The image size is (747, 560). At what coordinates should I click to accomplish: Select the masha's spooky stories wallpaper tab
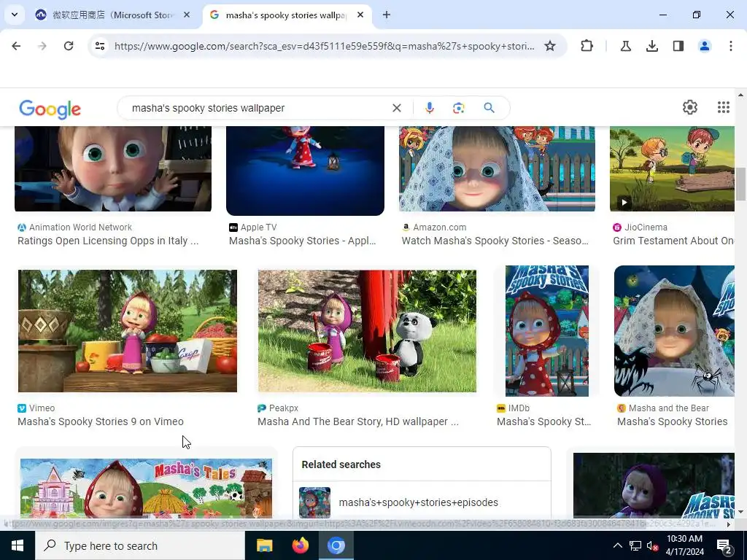click(286, 15)
